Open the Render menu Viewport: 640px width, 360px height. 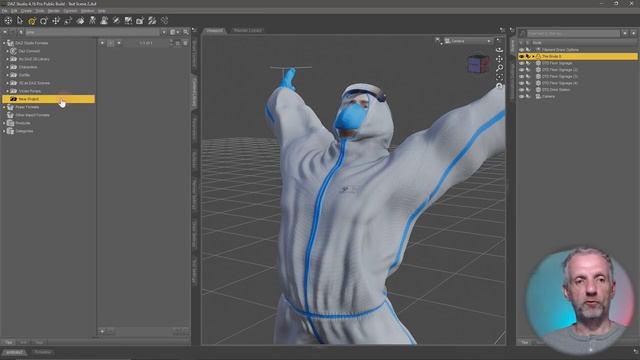click(54, 11)
